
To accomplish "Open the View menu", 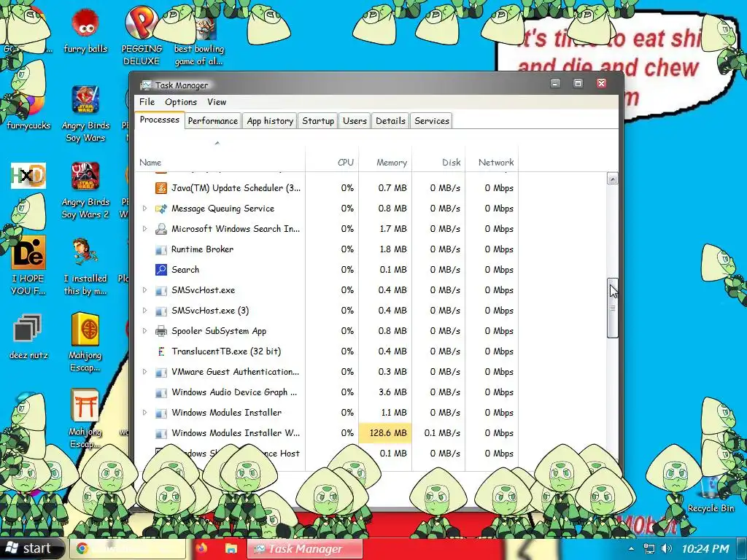I will pyautogui.click(x=216, y=102).
